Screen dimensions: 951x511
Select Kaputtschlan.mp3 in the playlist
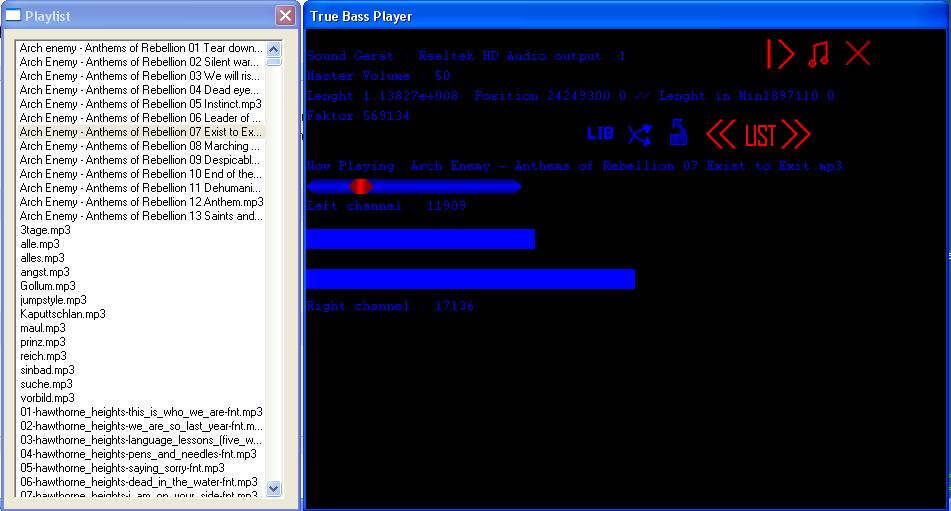(x=63, y=314)
